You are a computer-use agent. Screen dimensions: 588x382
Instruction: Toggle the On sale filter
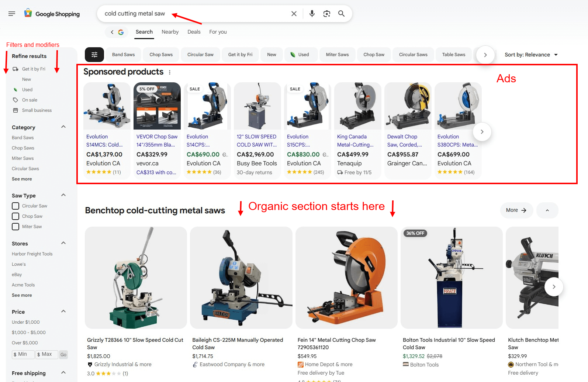coord(30,100)
